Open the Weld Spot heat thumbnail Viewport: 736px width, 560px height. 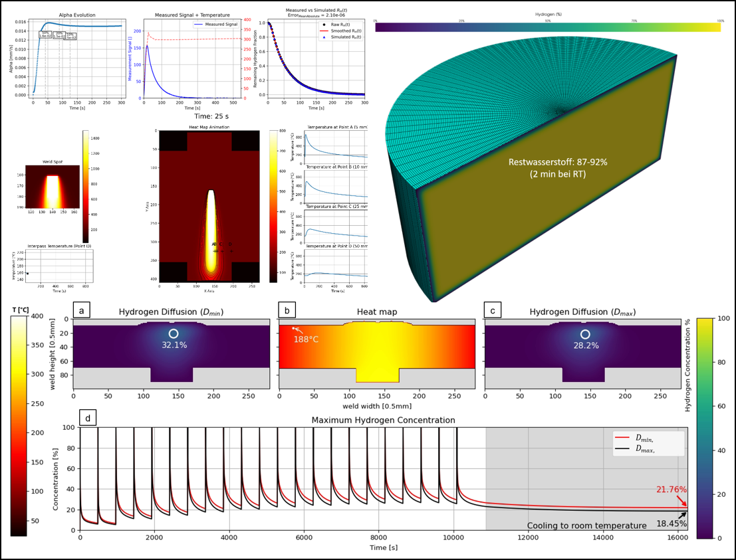52,187
